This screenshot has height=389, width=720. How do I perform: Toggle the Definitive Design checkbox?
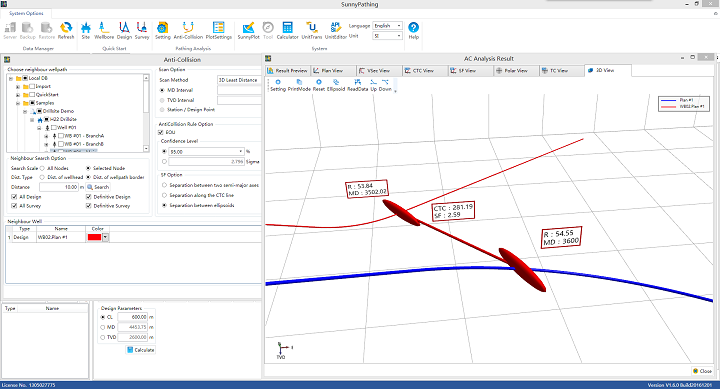pos(89,197)
